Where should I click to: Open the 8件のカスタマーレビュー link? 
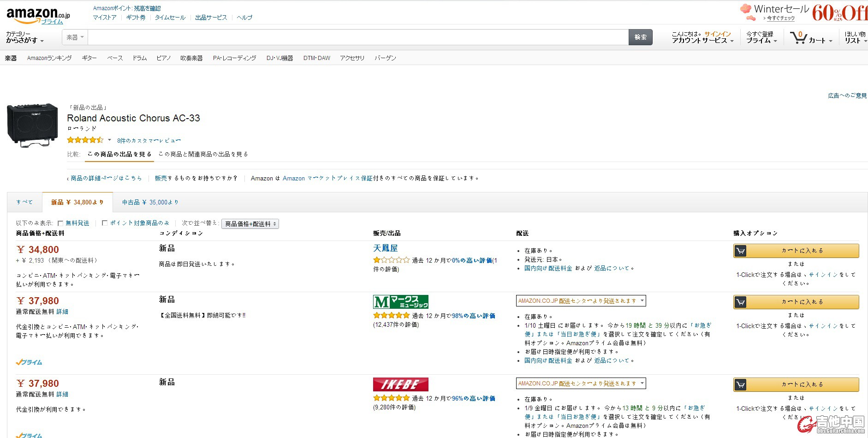(x=149, y=140)
